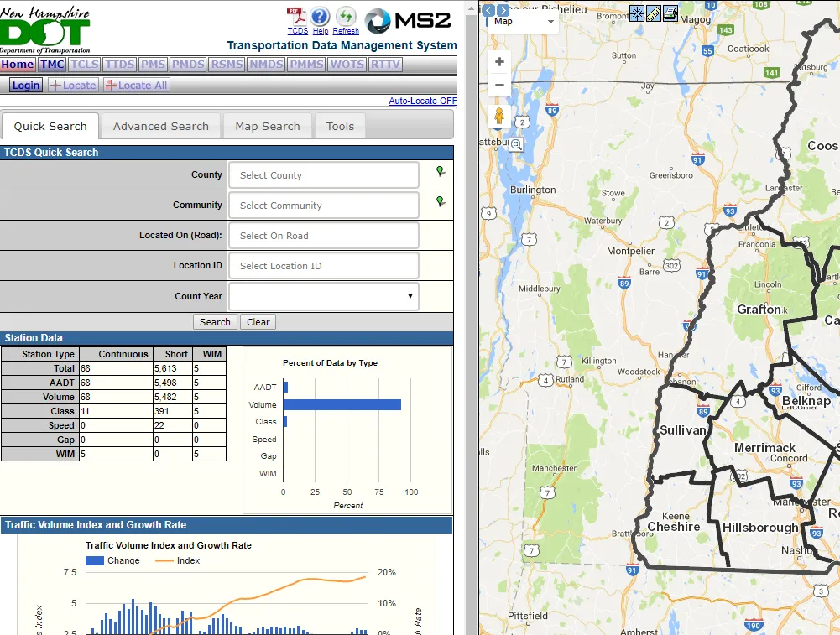This screenshot has height=635, width=840.
Task: Click the TCDS link
Action: (297, 31)
